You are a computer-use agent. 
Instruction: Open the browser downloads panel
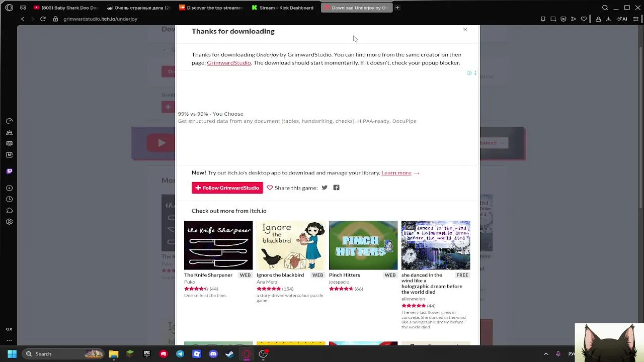tap(608, 19)
